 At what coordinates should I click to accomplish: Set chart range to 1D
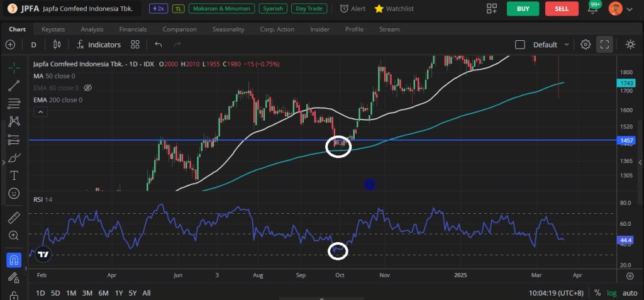point(40,293)
